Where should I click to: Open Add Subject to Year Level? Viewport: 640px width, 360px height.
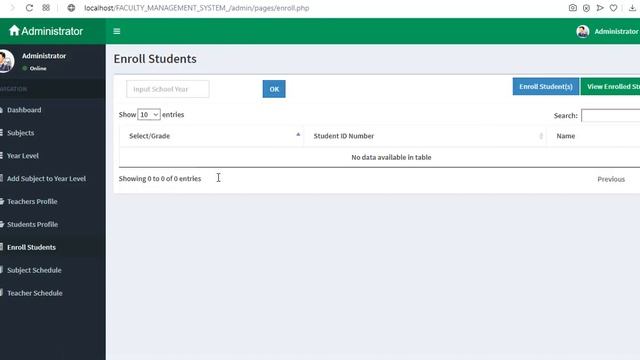pos(46,178)
